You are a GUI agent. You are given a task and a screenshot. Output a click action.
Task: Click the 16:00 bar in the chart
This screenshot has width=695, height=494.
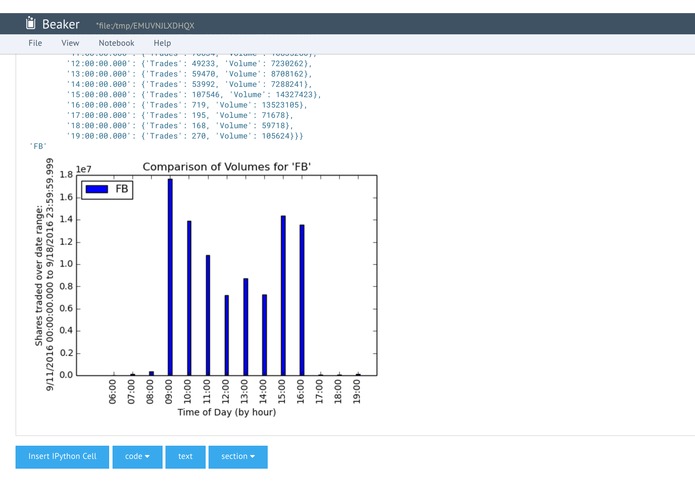302,300
